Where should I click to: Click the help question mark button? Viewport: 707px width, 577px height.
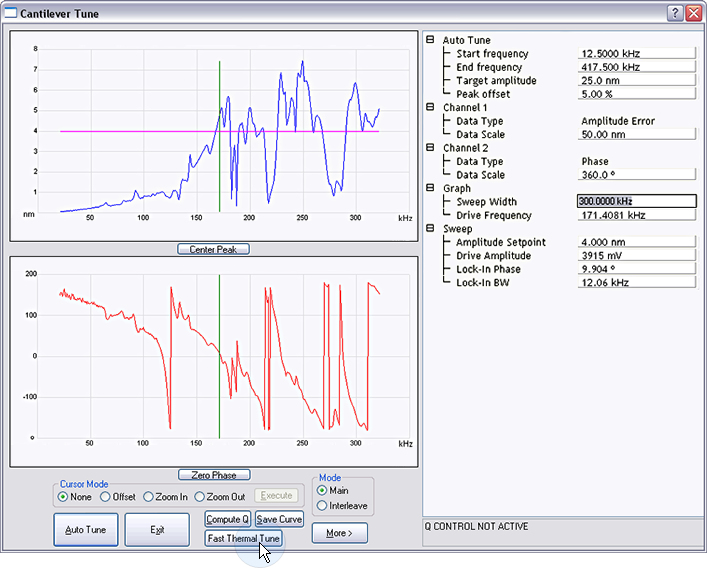[x=675, y=13]
